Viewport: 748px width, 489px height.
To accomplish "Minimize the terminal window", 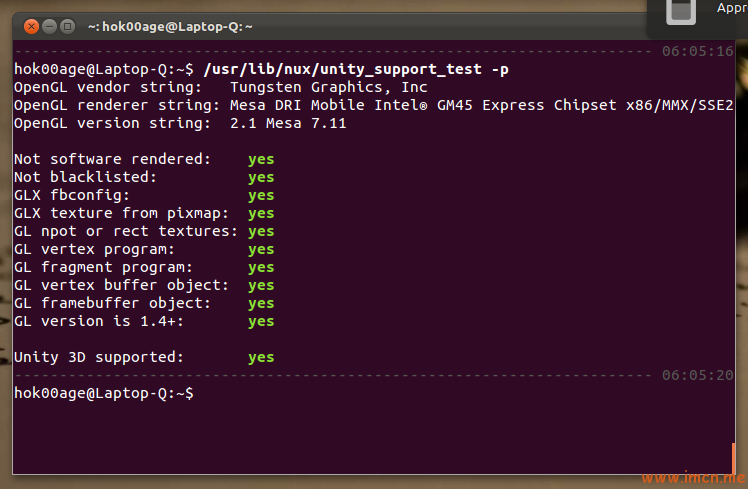I will pyautogui.click(x=50, y=26).
